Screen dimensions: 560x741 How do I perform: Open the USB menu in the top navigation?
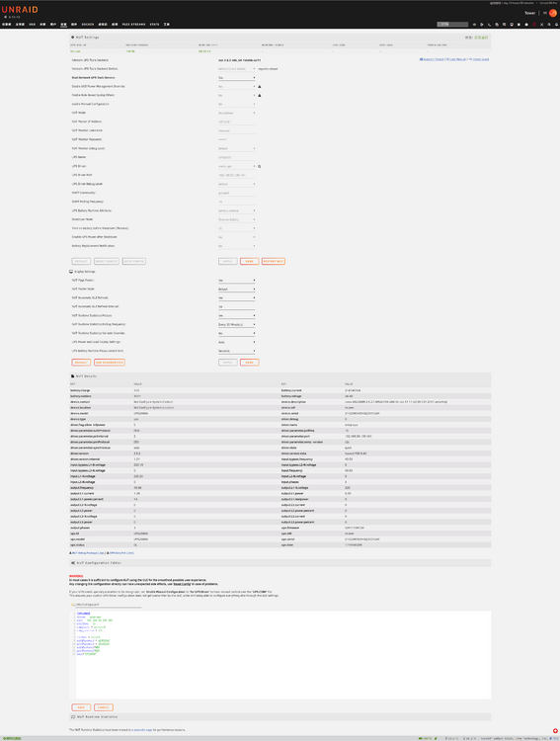pyautogui.click(x=33, y=24)
